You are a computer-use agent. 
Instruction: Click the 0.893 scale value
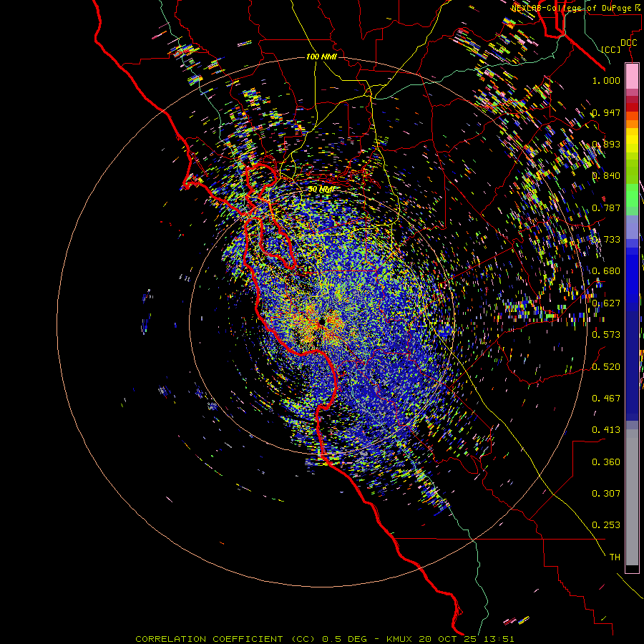[x=606, y=144]
